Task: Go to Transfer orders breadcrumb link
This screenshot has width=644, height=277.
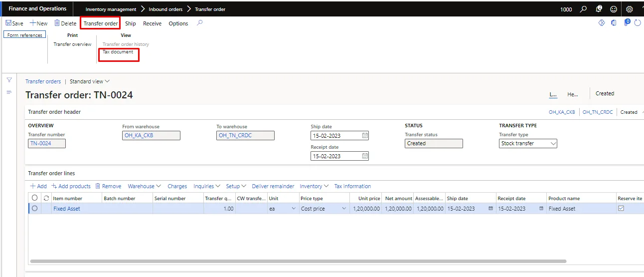Action: coord(43,81)
